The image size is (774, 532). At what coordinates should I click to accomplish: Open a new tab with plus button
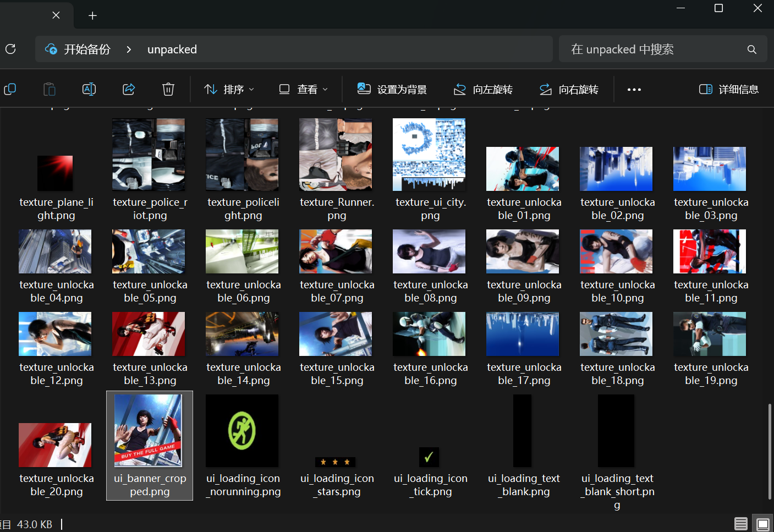coord(92,15)
